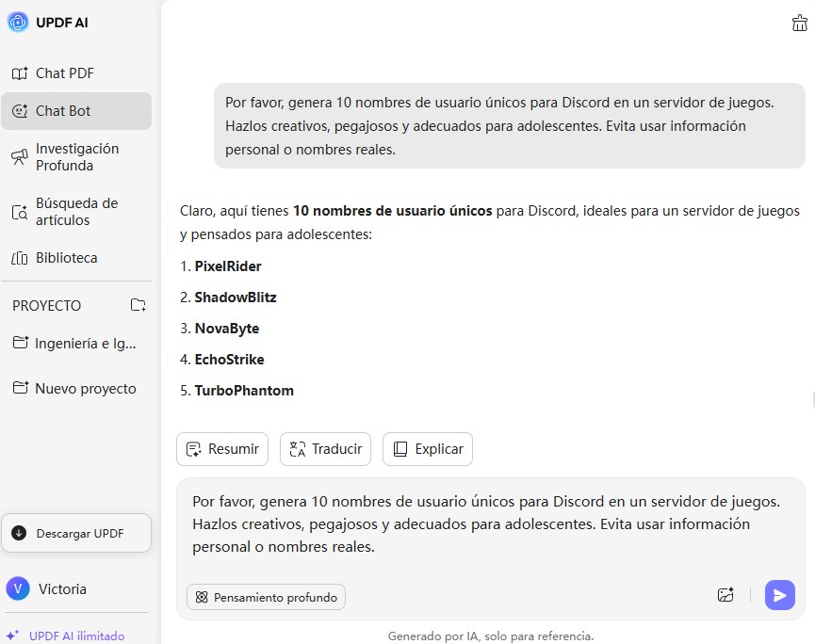Click the Descargar UPDF download icon
Image resolution: width=815 pixels, height=644 pixels.
(x=19, y=533)
